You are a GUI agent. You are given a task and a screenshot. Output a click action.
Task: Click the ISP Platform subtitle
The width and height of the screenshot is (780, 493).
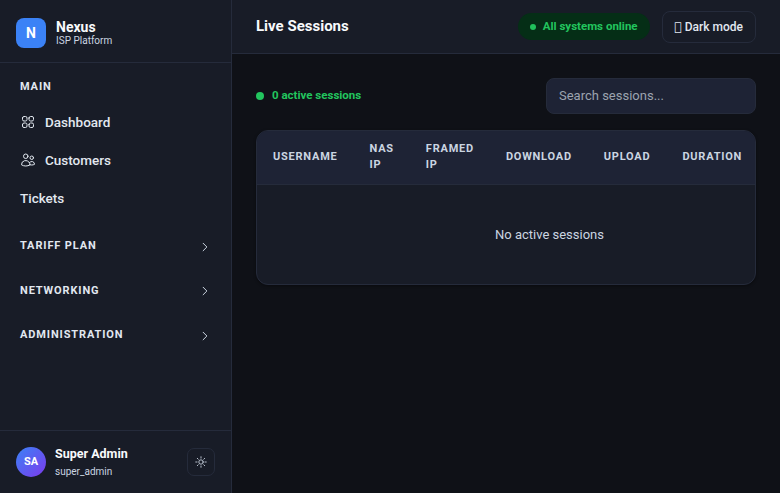click(84, 40)
